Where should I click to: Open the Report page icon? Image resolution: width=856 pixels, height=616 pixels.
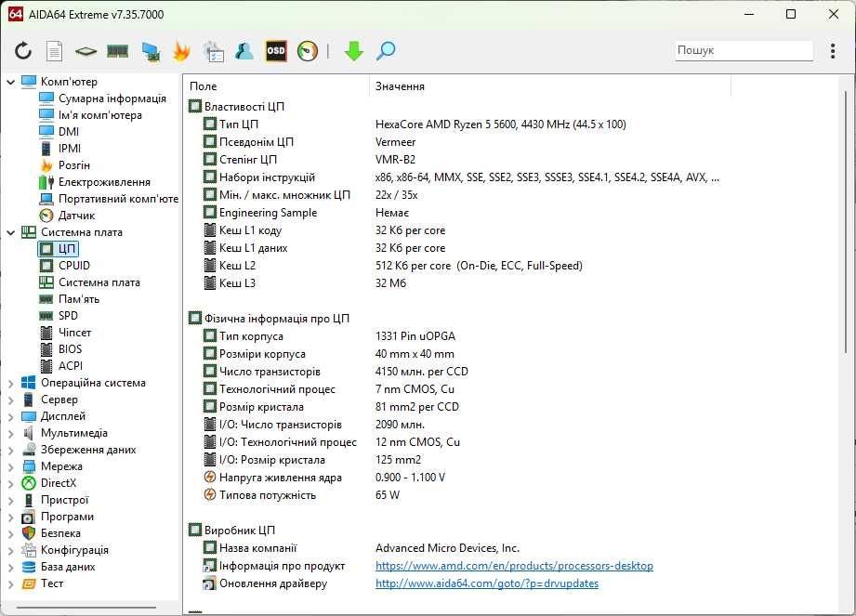pyautogui.click(x=54, y=51)
